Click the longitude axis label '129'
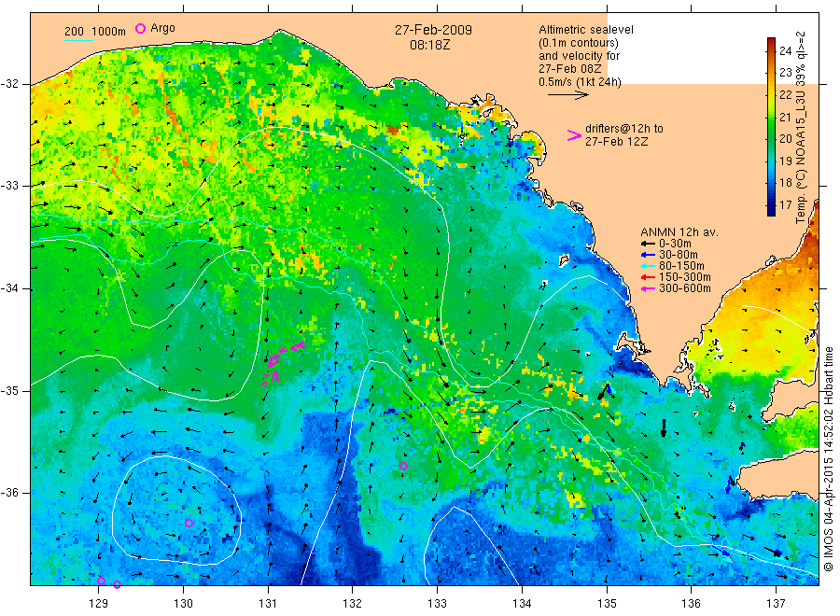This screenshot has height=616, width=840. tap(99, 604)
